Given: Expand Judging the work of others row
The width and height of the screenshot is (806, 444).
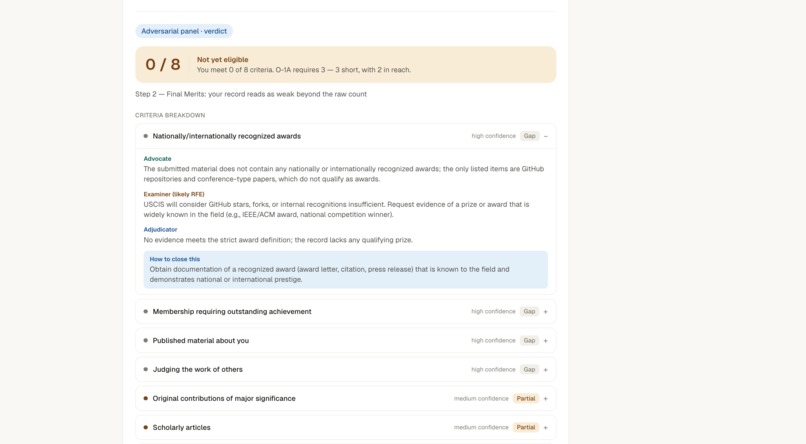Looking at the screenshot, I should (545, 369).
